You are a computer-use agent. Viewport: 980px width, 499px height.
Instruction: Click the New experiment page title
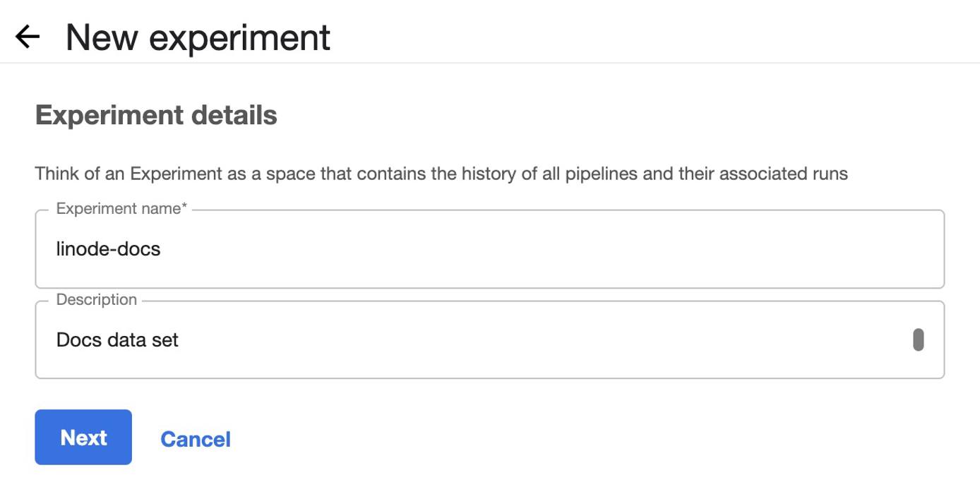[x=198, y=37]
